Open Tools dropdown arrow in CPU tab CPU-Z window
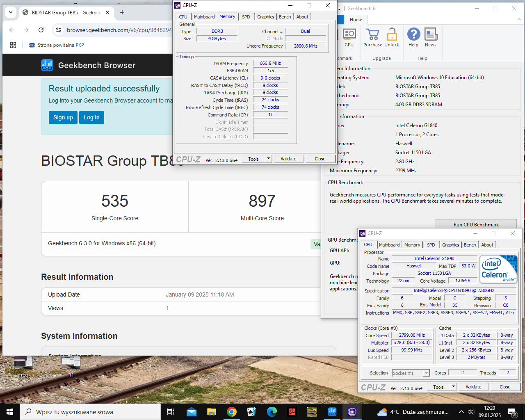Viewport: 525px width, 420px height. point(453,387)
